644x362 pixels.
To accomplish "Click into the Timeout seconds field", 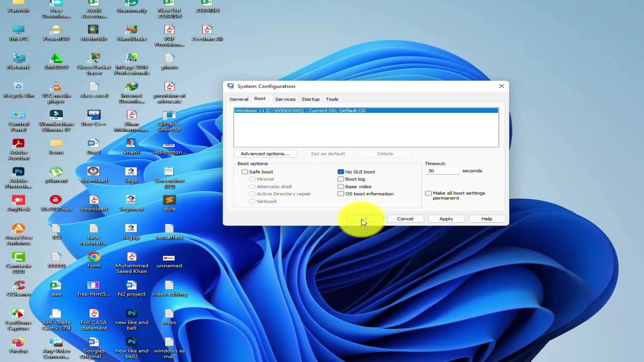I will point(442,171).
